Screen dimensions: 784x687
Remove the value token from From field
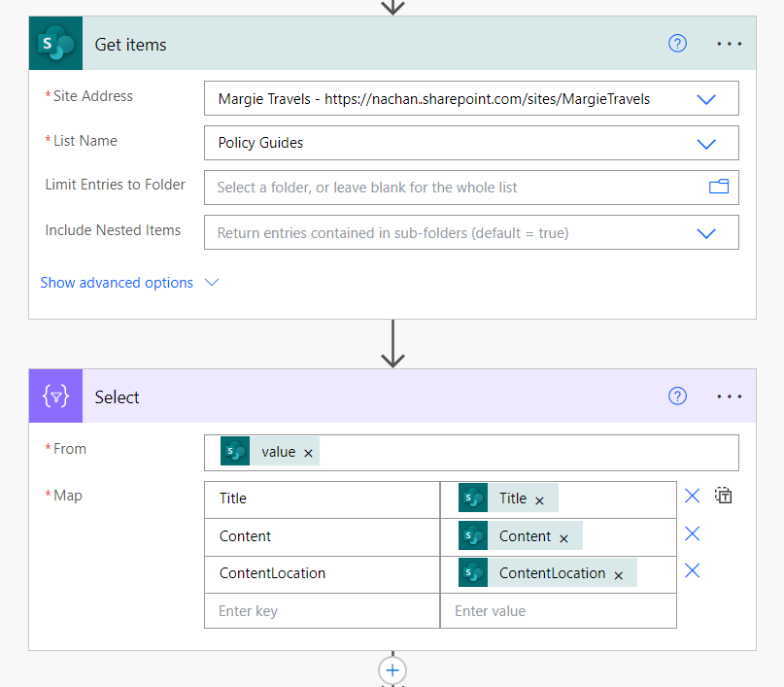pyautogui.click(x=308, y=453)
